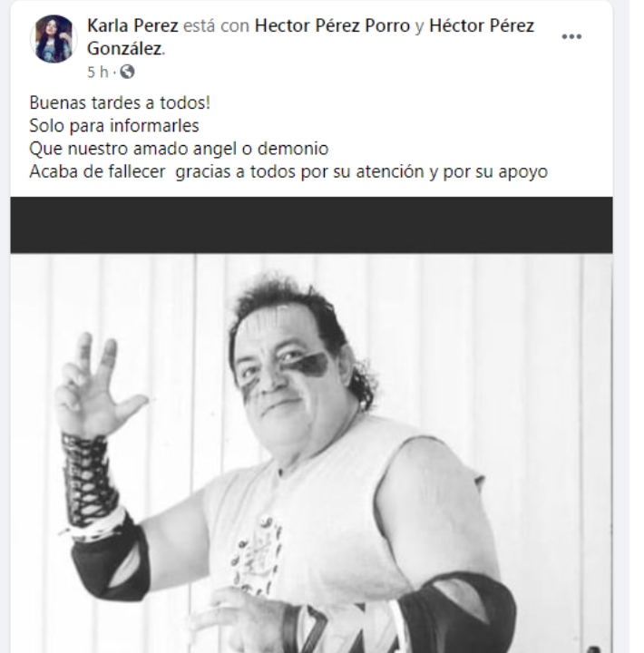Visit tagged profile Hector Pérez Porro
Screen dimensions: 644x653
click(332, 25)
